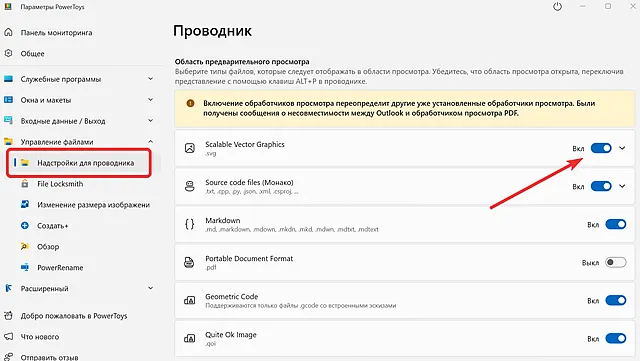Viewport: 640px width, 361px height.
Task: Expand the Расширенный section chevron
Action: (150, 288)
